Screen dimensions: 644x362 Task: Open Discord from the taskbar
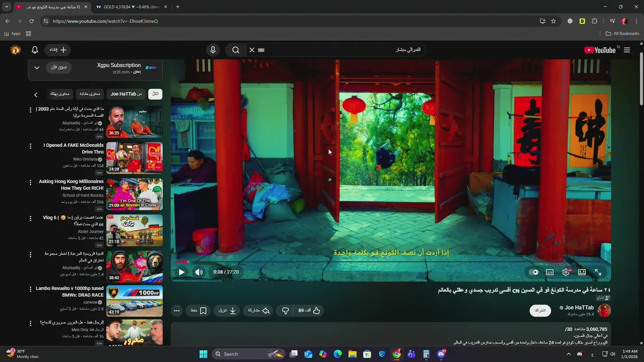441,354
